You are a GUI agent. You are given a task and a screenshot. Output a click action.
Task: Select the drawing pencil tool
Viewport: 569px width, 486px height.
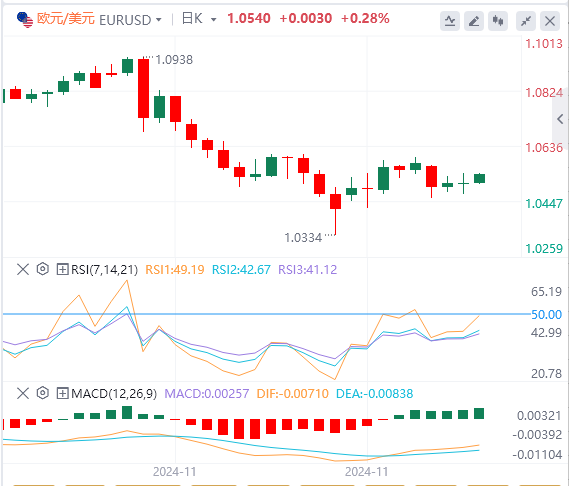[x=474, y=21]
